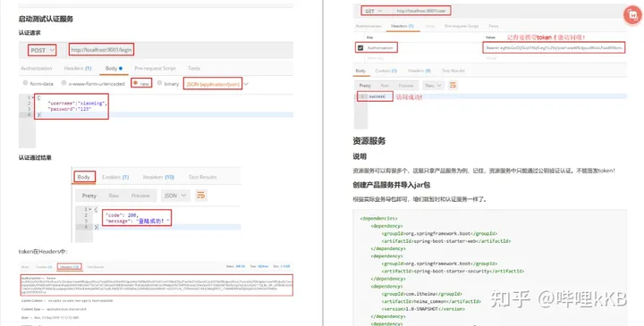The image size is (644, 326).
Task: Select Pretty view beside the Text dropdown
Action: 365,85
